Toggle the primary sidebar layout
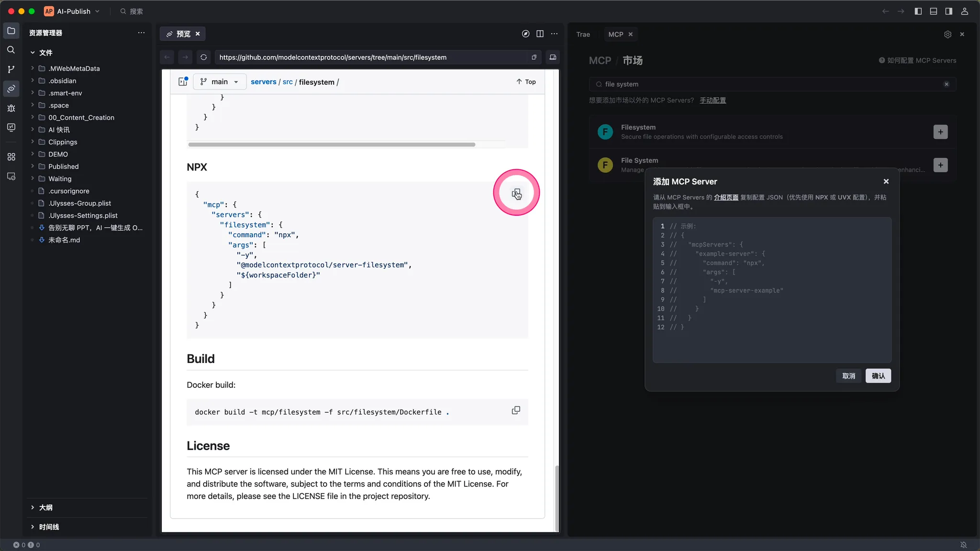The height and width of the screenshot is (551, 980). pyautogui.click(x=918, y=11)
